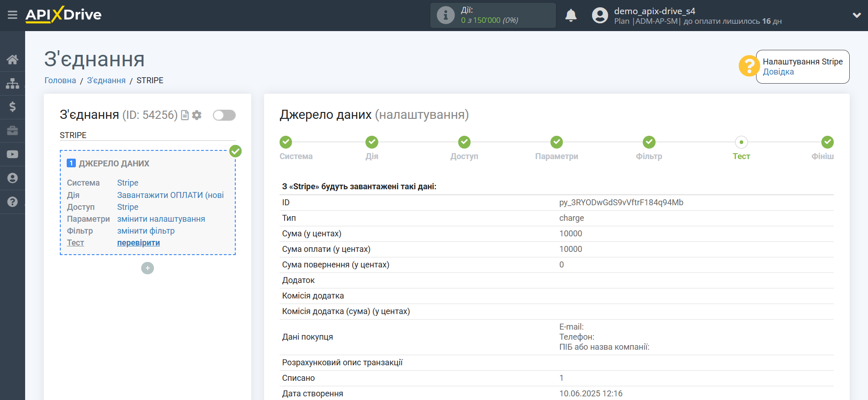868x400 pixels.
Task: Open Stripe access link
Action: pyautogui.click(x=127, y=207)
